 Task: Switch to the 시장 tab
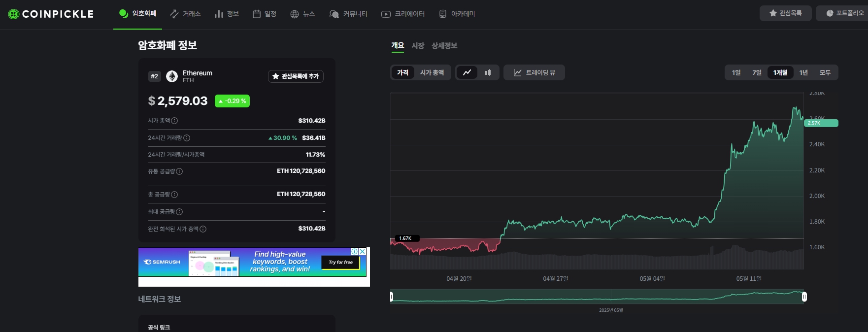(x=418, y=46)
